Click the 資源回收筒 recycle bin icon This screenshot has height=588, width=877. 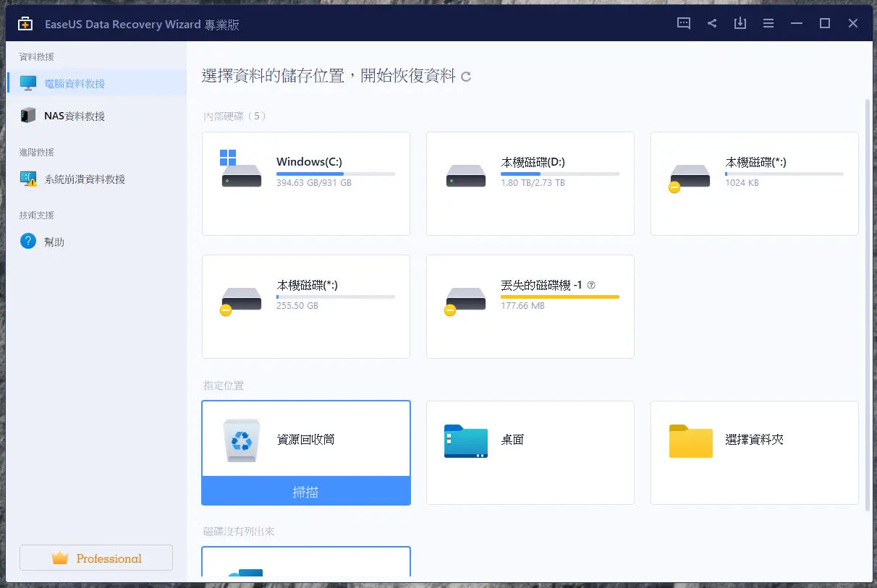pyautogui.click(x=241, y=440)
